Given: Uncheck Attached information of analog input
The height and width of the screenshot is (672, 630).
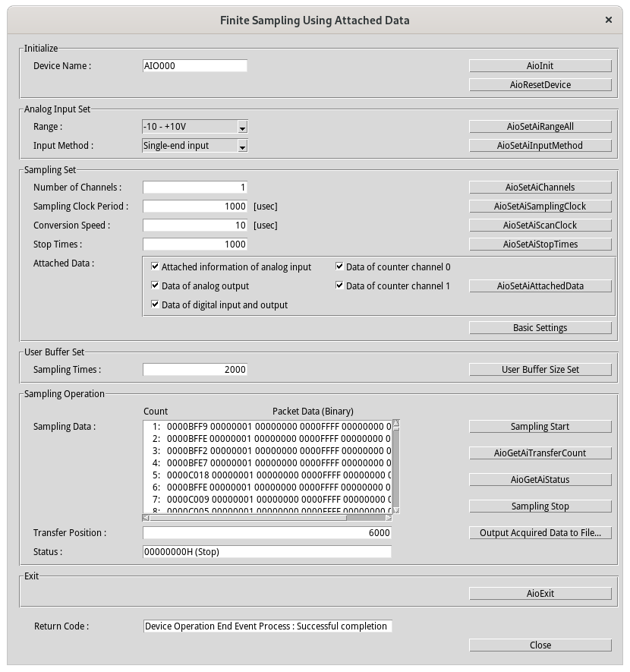Looking at the screenshot, I should [x=155, y=267].
